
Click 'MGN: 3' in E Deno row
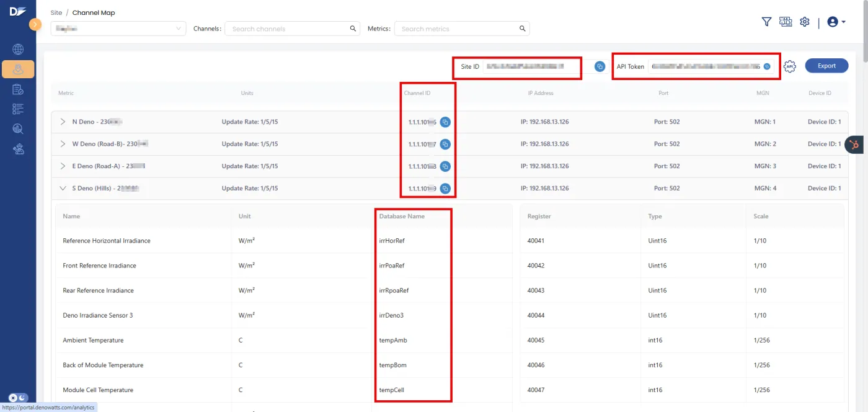click(x=765, y=166)
